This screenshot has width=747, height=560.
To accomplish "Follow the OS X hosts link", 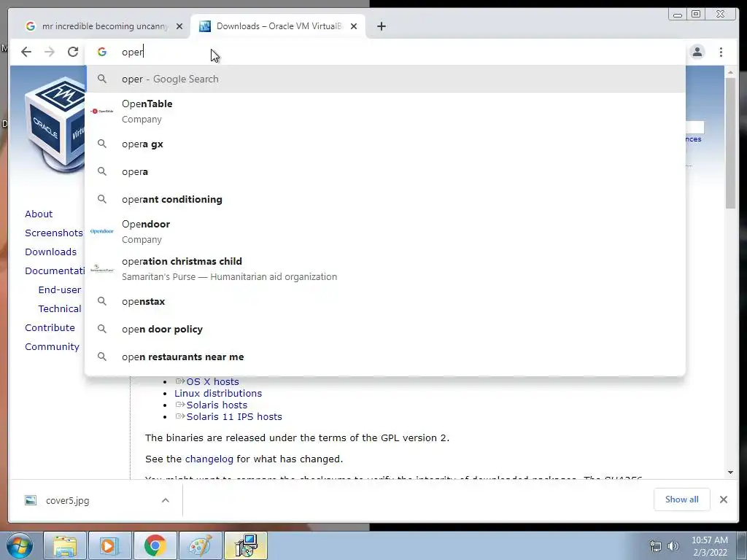I will (x=212, y=382).
